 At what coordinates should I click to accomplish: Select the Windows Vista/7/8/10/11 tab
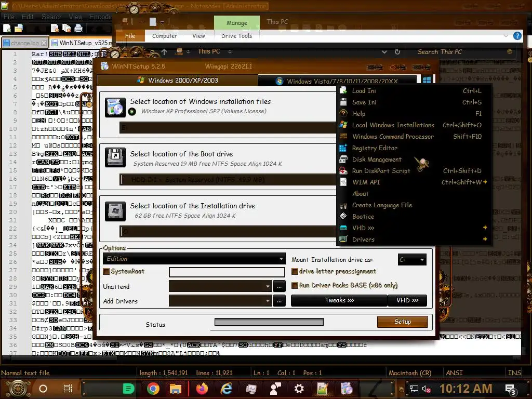(338, 81)
